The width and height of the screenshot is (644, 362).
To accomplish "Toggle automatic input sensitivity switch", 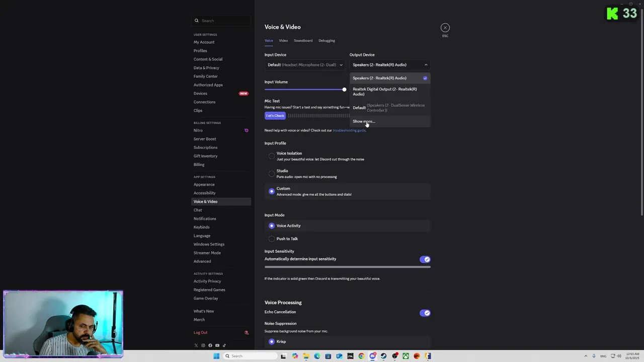I will 425,259.
